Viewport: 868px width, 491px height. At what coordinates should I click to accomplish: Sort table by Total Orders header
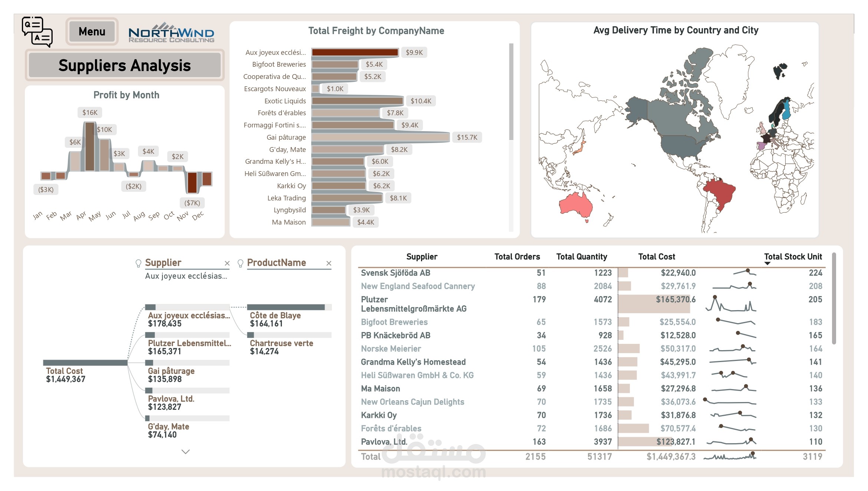point(517,256)
